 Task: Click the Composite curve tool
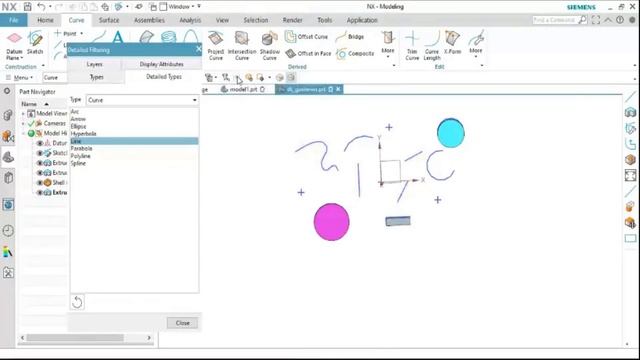(x=355, y=53)
